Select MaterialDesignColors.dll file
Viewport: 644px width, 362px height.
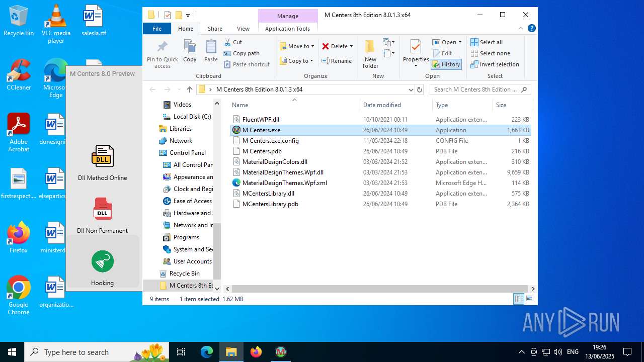[381, 162]
